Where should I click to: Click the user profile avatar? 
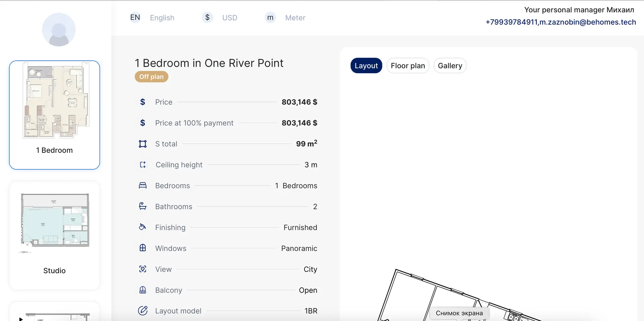pos(59,30)
